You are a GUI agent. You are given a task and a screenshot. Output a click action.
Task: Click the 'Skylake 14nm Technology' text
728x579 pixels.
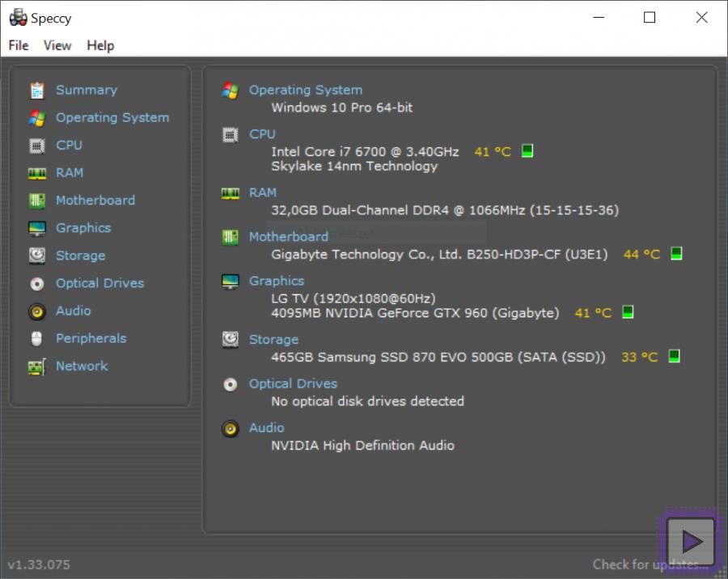[x=354, y=167]
